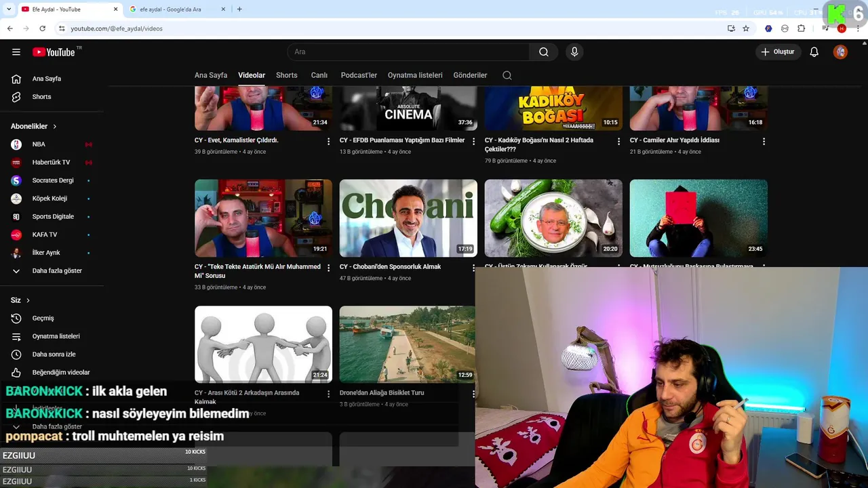Viewport: 868px width, 488px height.
Task: Open notifications bell
Action: point(814,52)
